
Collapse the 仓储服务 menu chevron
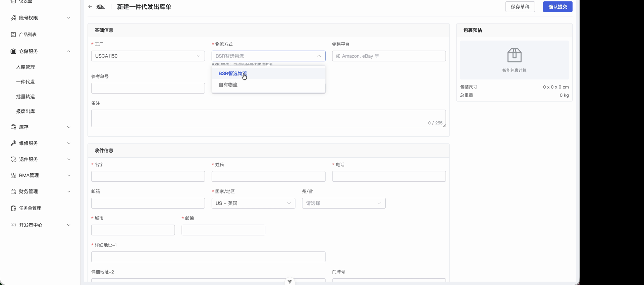[x=69, y=51]
